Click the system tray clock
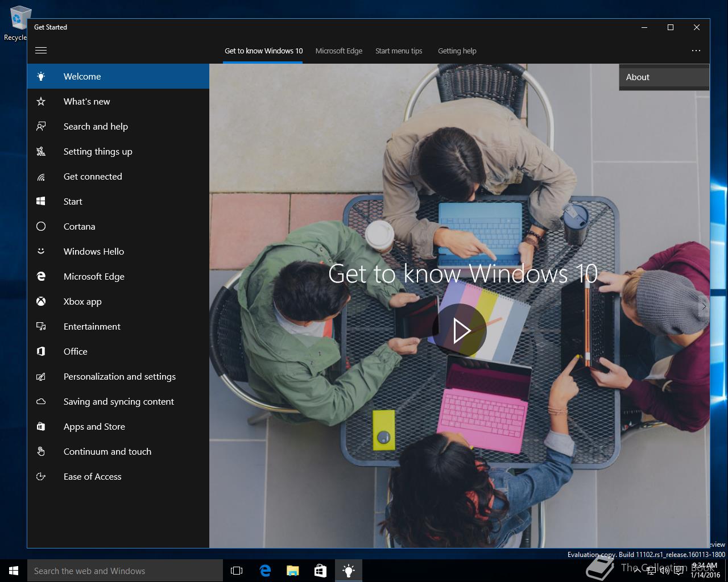The width and height of the screenshot is (728, 582). tap(705, 571)
